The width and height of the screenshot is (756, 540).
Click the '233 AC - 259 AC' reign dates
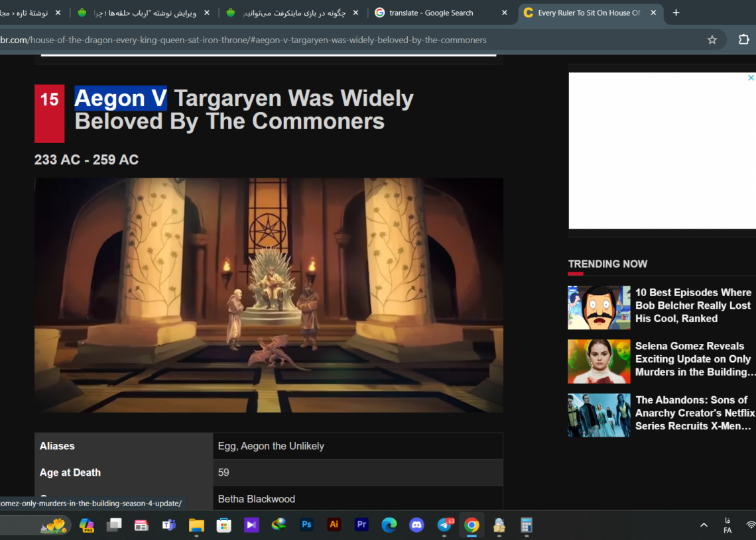86,160
